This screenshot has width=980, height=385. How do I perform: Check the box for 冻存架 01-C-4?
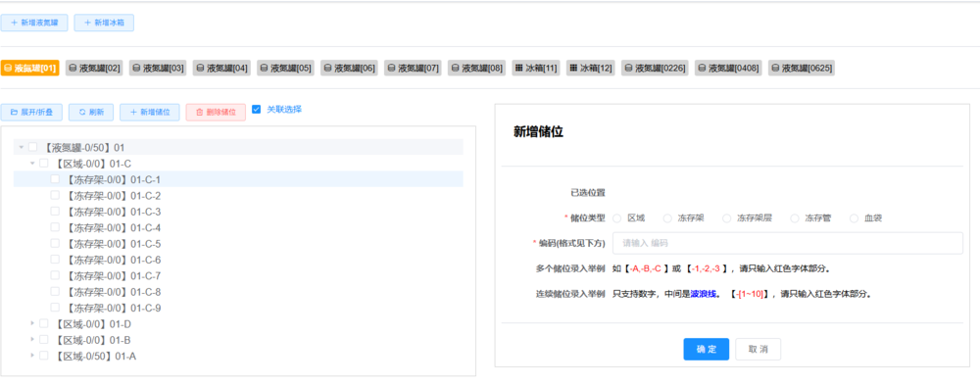(x=55, y=227)
